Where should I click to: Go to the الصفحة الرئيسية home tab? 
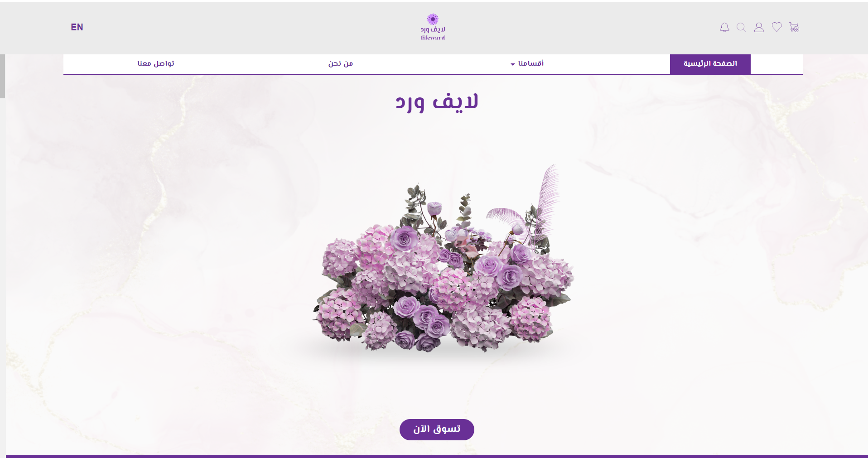coord(710,64)
